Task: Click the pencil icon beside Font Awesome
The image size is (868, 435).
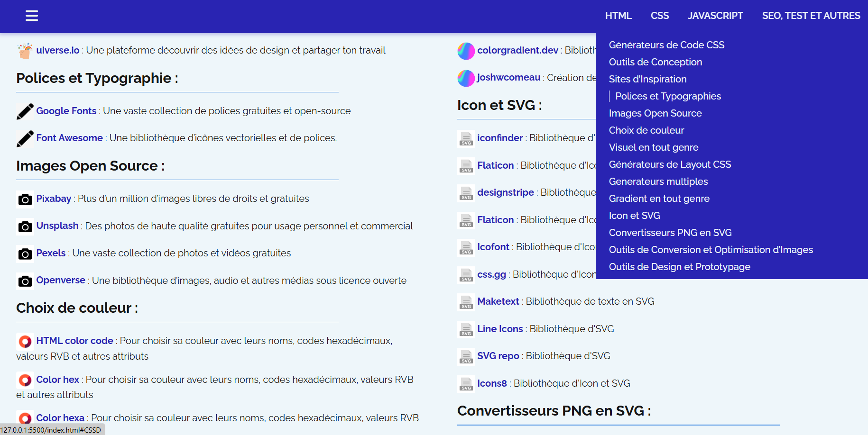Action: [x=25, y=138]
